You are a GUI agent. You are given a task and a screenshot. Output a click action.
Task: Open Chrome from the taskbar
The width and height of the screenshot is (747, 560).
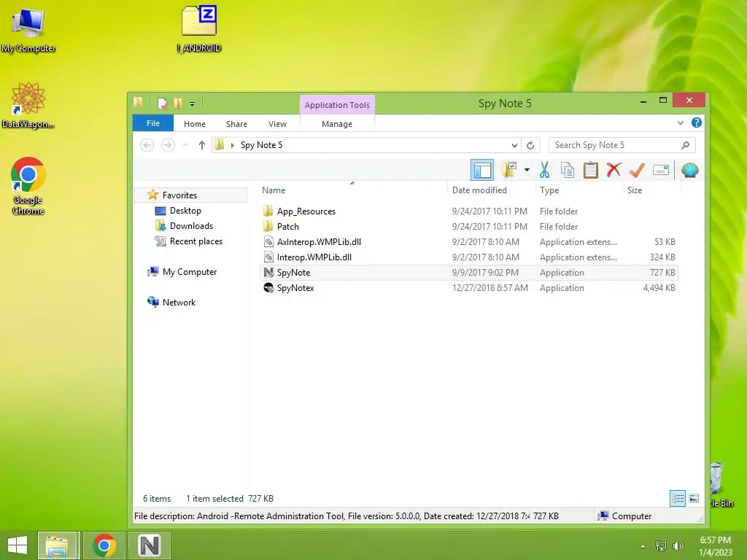click(104, 545)
